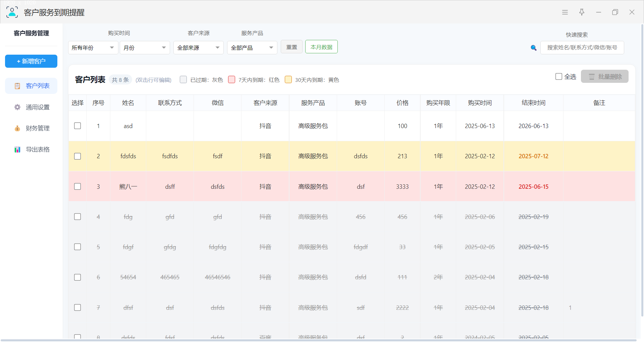Viewport: 644px width, 342px height.
Task: Click price cell 3333
Action: (402, 186)
